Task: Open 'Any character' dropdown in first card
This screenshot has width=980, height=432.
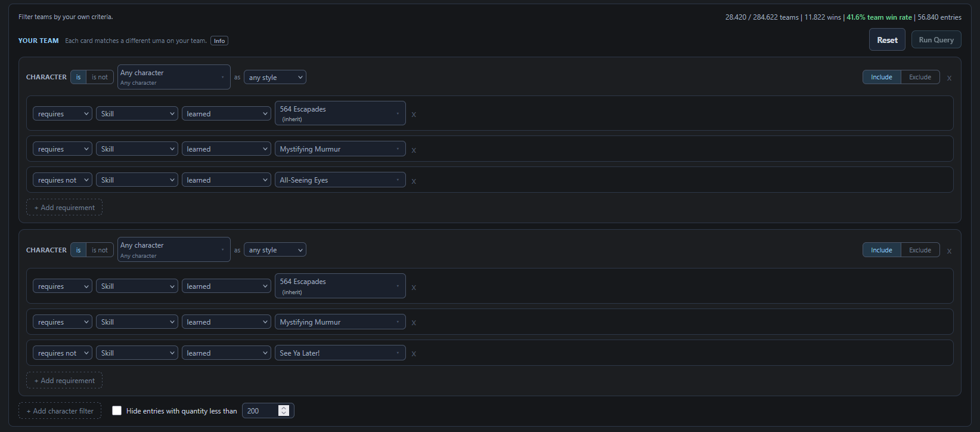Action: 174,77
